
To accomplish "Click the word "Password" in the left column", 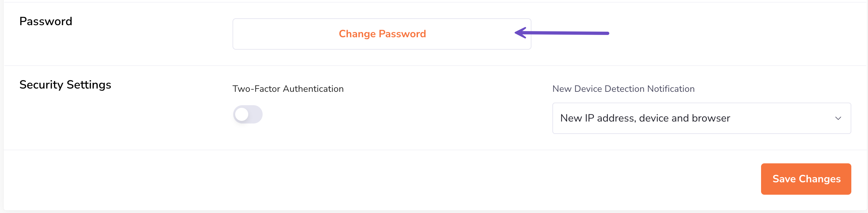I will click(46, 22).
